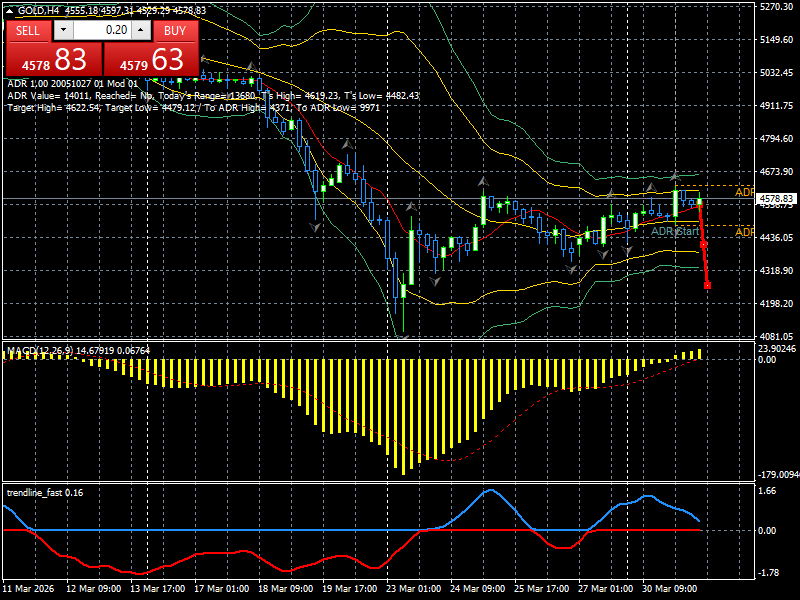The image size is (800, 600).
Task: Click the red square marker ending the red line
Action: click(x=707, y=286)
